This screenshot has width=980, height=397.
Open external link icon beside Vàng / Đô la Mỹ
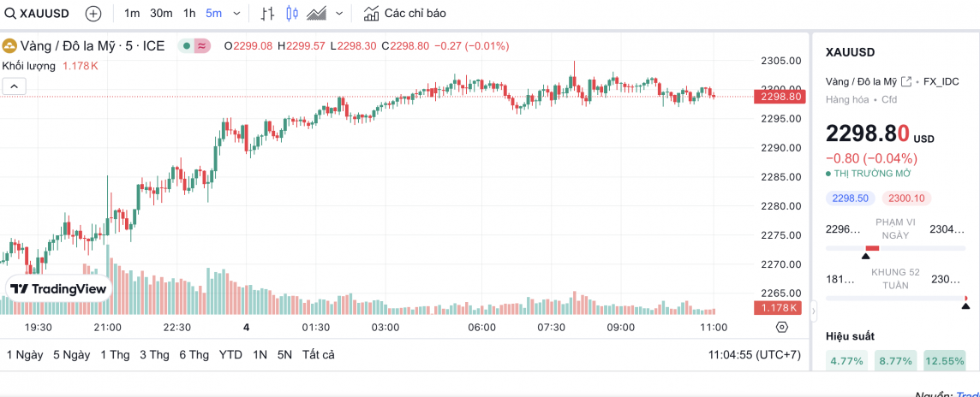click(x=906, y=81)
